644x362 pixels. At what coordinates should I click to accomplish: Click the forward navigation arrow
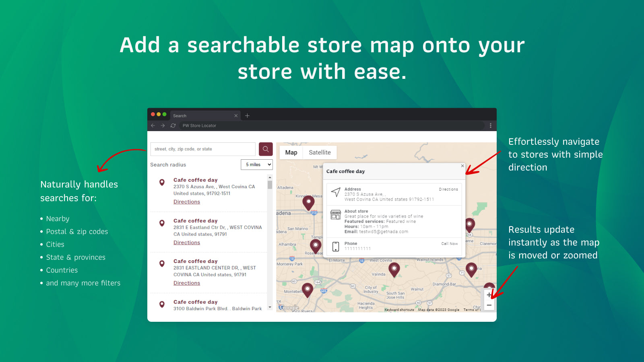(x=163, y=125)
